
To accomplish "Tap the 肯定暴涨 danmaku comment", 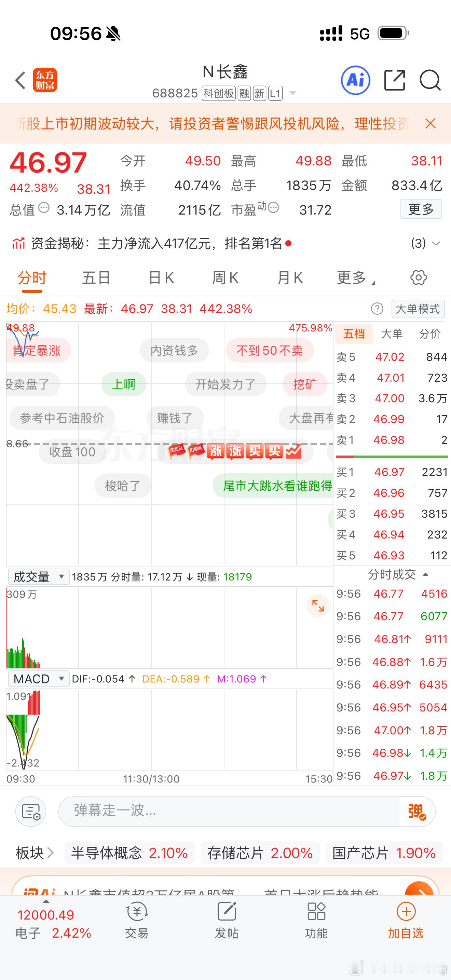I will (x=38, y=350).
